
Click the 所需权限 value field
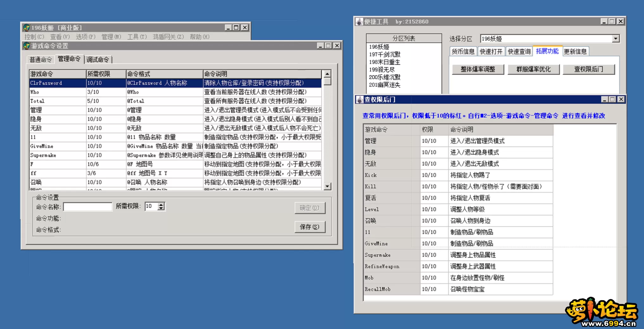pyautogui.click(x=151, y=206)
